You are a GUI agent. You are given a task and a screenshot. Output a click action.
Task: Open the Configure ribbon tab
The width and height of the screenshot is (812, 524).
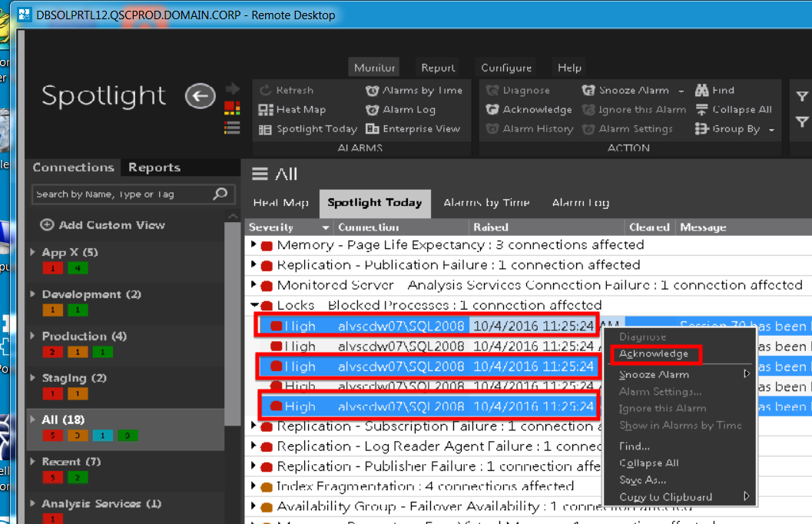[x=506, y=68]
